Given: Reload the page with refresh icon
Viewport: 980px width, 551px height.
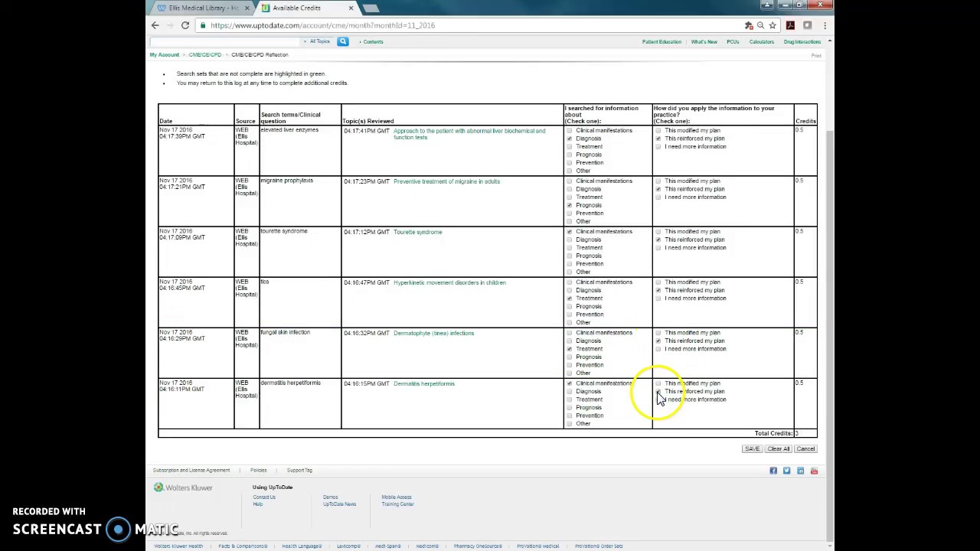Looking at the screenshot, I should [x=185, y=25].
